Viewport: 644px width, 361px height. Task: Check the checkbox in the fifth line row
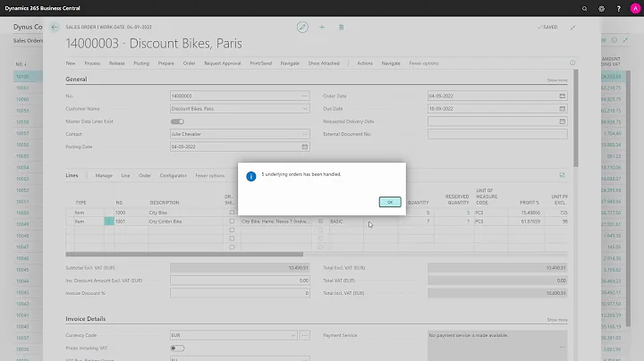point(232,247)
